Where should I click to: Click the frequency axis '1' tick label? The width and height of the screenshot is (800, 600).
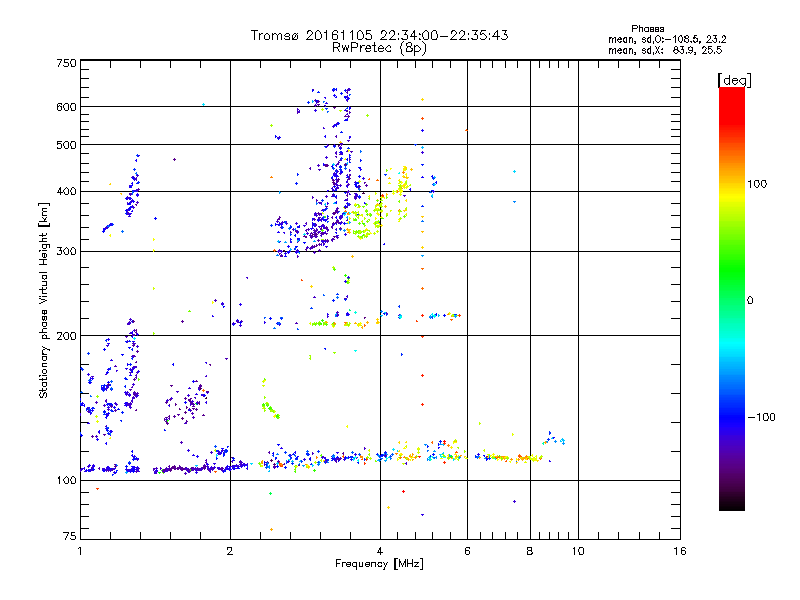point(80,551)
